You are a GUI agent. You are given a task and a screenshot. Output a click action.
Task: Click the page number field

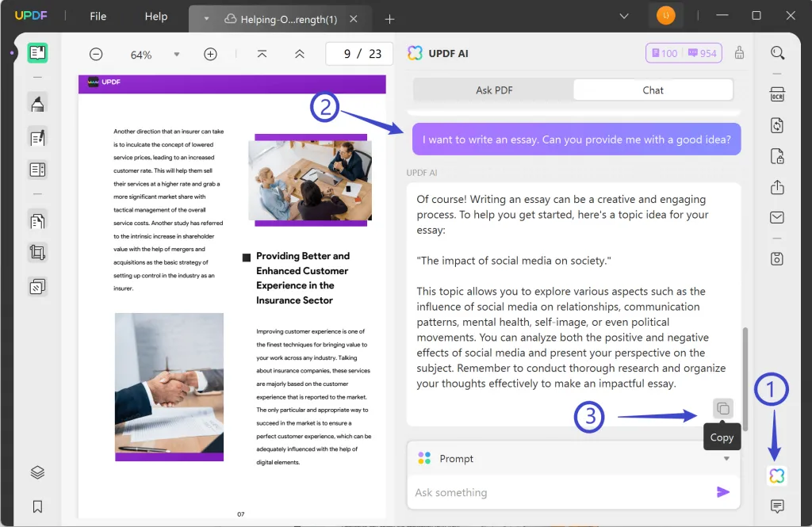point(359,54)
